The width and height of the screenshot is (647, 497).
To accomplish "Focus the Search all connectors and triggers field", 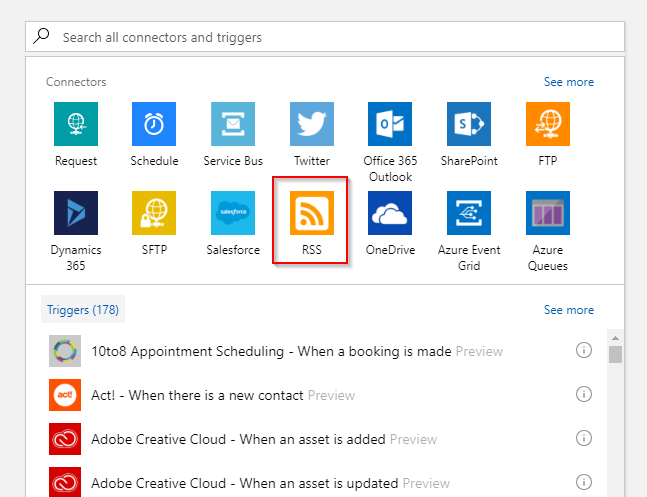I will (325, 37).
